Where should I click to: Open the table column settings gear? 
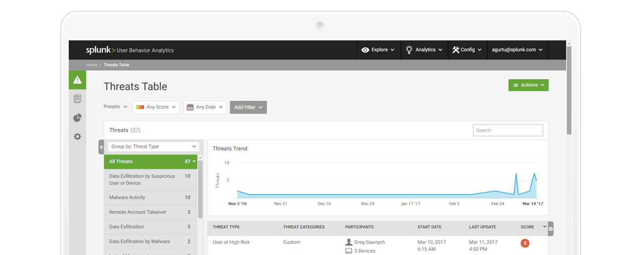pyautogui.click(x=551, y=229)
